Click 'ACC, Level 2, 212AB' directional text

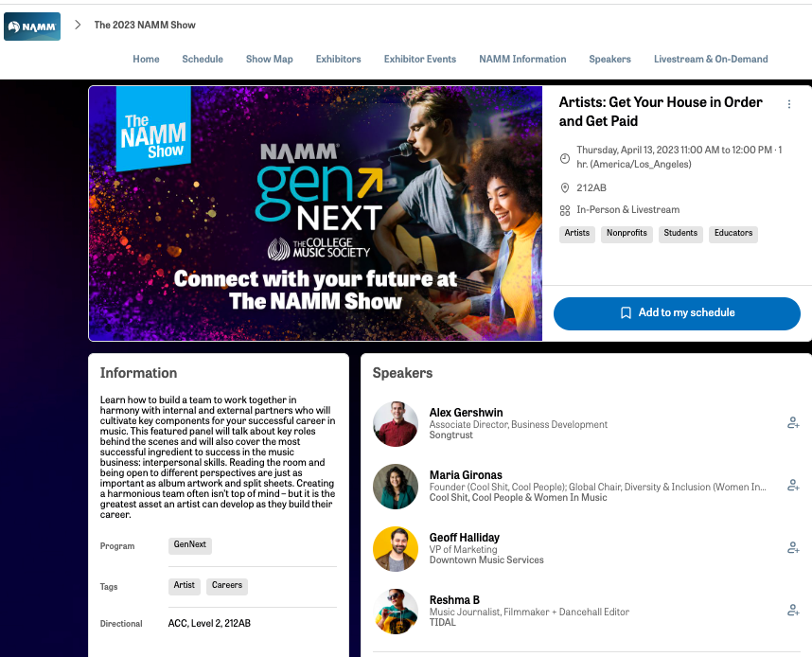pos(209,623)
